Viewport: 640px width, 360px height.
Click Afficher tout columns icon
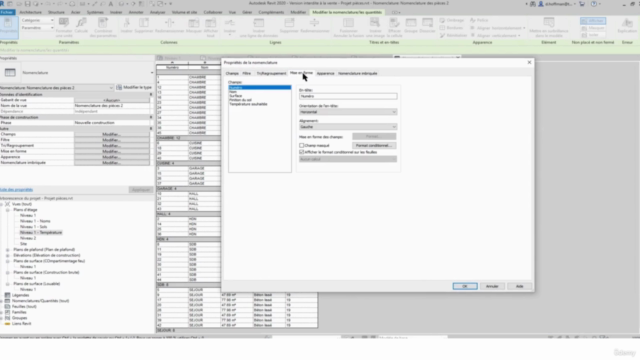(x=211, y=27)
